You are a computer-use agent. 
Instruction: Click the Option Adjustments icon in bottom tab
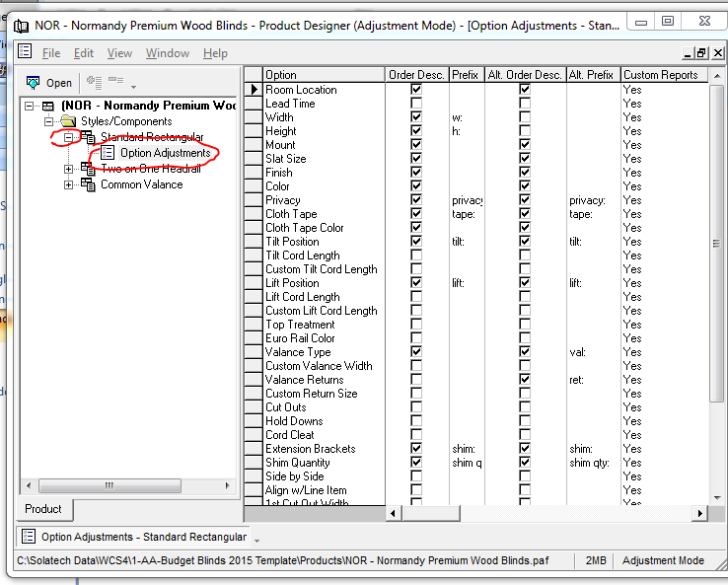point(29,537)
